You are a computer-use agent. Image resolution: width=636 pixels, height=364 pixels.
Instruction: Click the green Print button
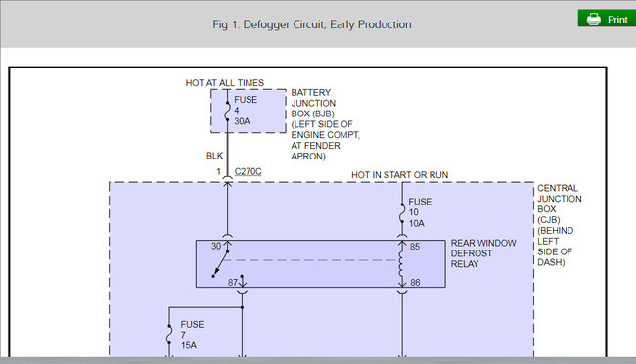pos(607,19)
